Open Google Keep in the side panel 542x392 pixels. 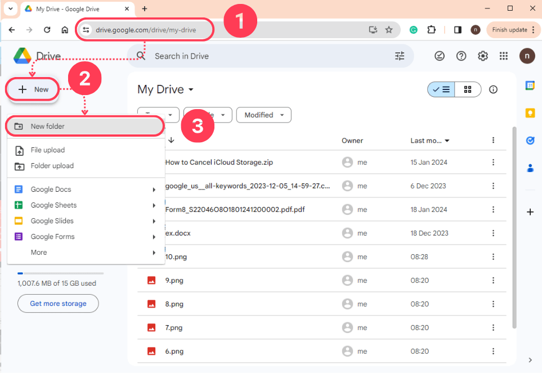tap(530, 113)
